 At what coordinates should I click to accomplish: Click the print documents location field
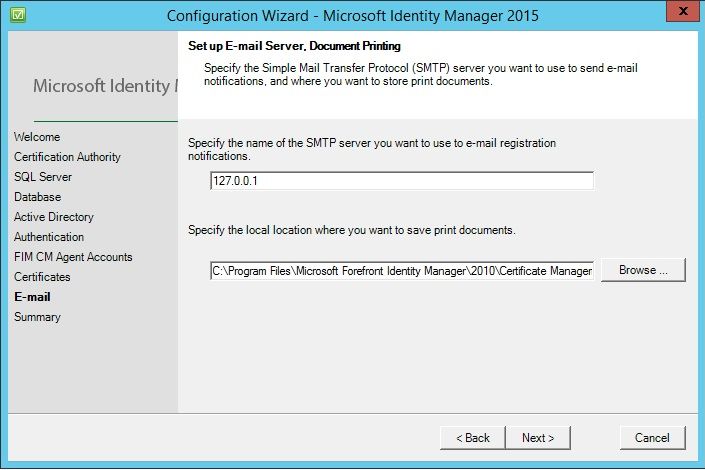402,271
